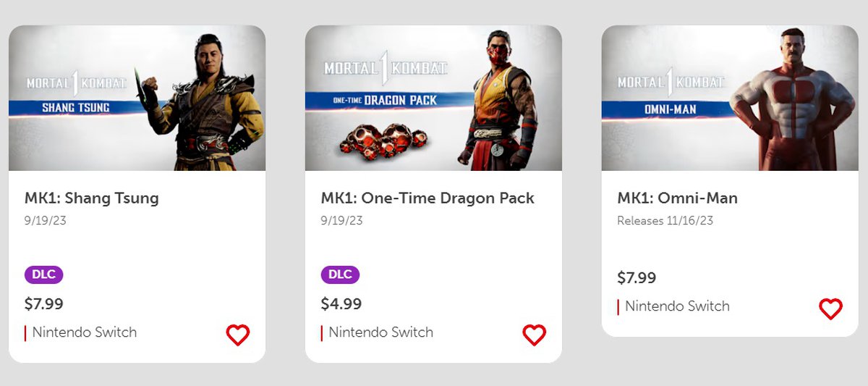868x386 pixels.
Task: Favorite MK1: Shang Tsung with heart icon
Action: point(237,335)
